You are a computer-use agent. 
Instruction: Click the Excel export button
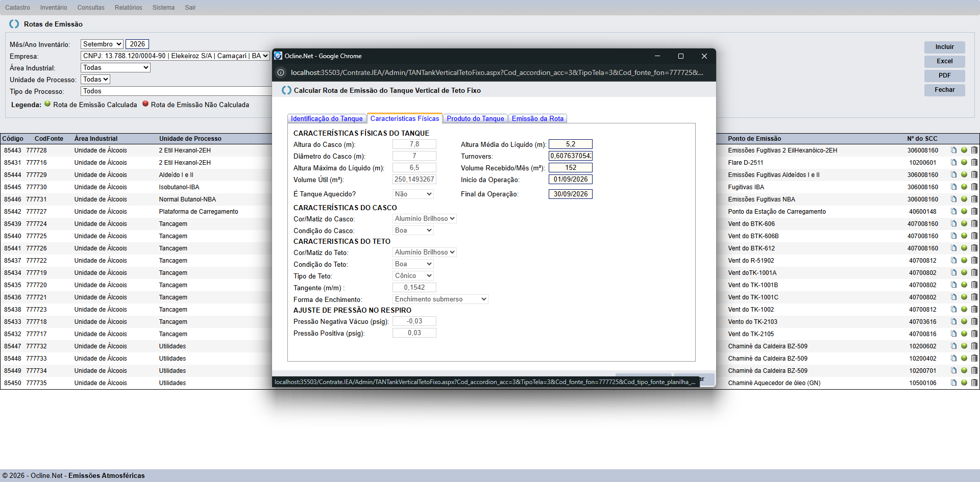coord(944,61)
